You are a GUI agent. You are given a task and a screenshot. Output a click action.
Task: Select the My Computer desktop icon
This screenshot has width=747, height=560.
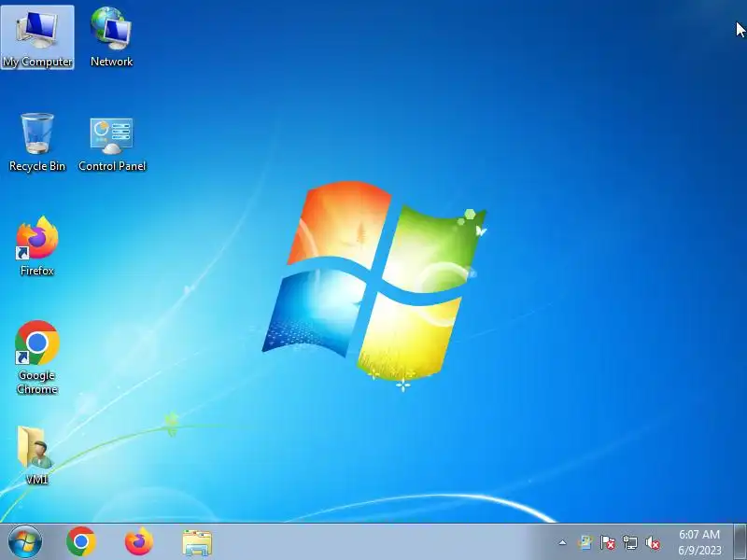tap(37, 37)
